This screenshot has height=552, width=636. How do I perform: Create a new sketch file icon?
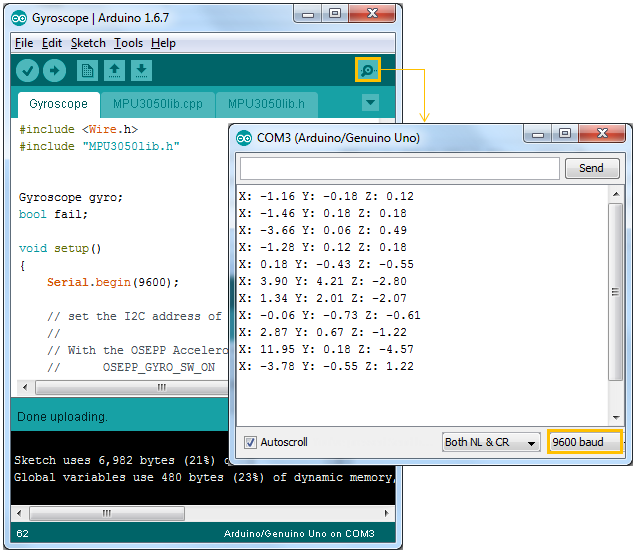click(87, 70)
